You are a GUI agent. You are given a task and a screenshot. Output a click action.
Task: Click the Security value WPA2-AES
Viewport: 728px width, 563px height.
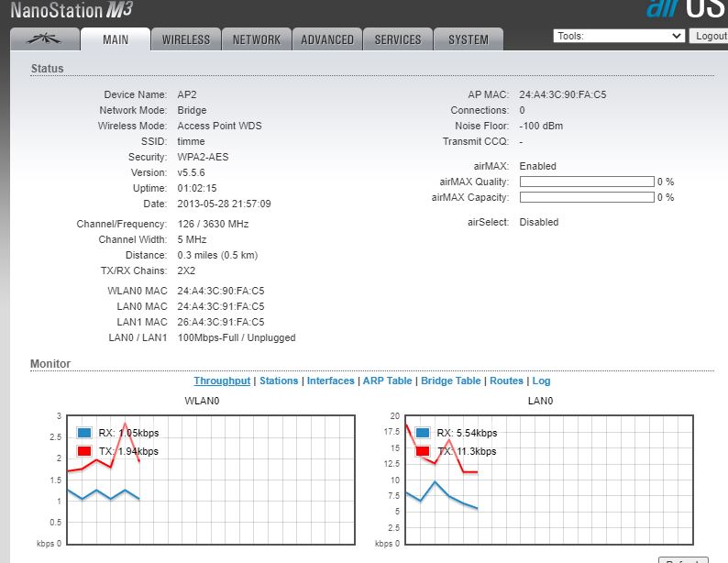point(203,157)
